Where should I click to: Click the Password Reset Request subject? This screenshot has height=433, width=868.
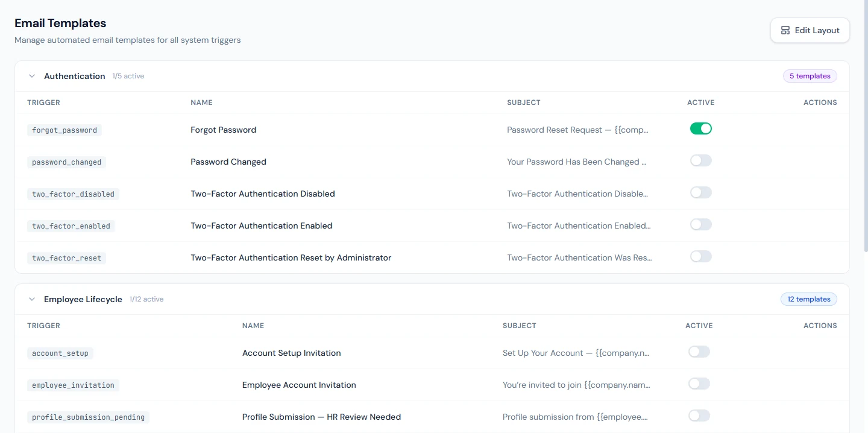click(578, 130)
